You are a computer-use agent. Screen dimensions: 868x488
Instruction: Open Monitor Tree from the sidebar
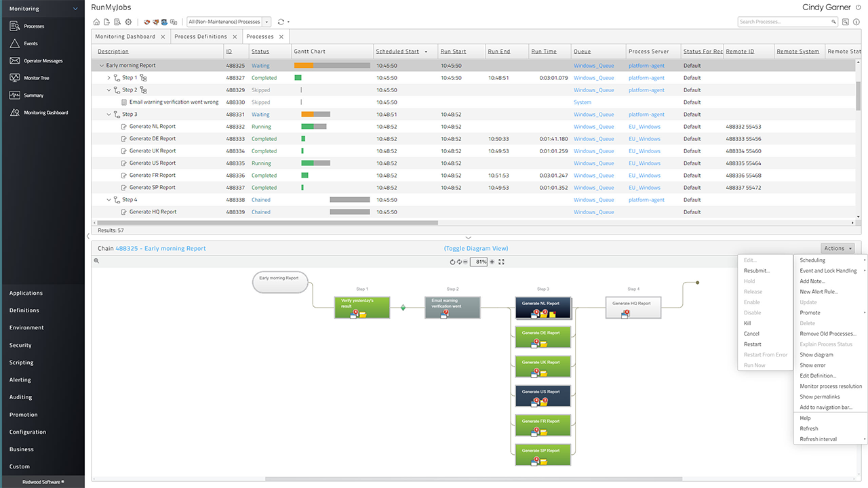37,78
